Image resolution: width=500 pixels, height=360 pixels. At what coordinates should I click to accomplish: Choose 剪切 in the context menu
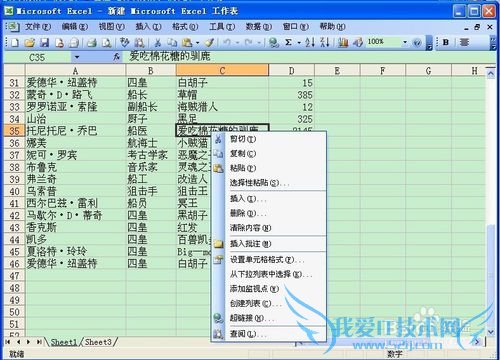[x=269, y=139]
